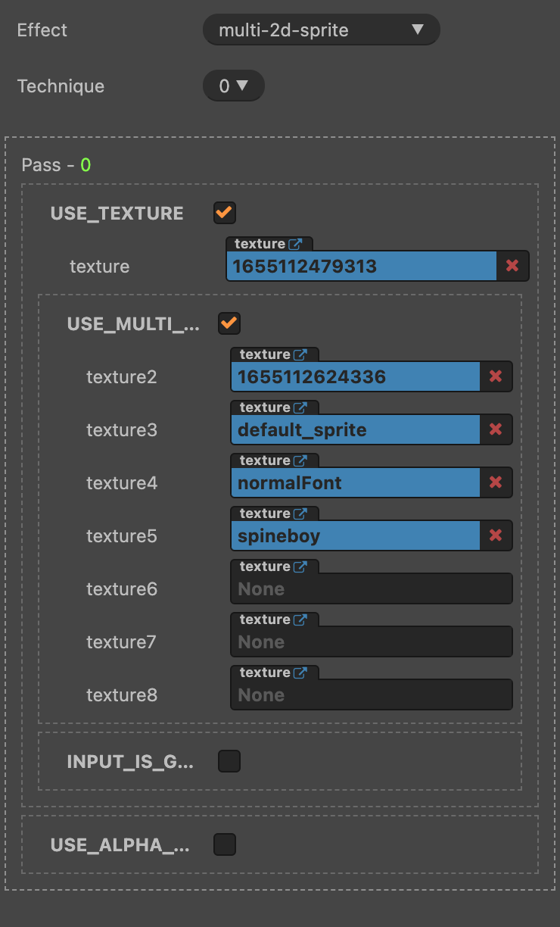The image size is (560, 927).
Task: Click the USE_ALPHA_... label
Action: (x=120, y=845)
